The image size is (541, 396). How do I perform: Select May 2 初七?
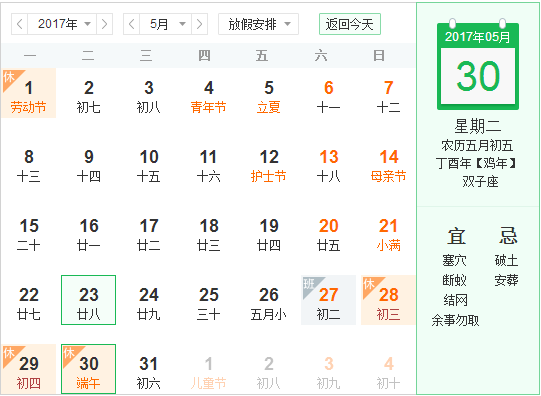point(89,93)
